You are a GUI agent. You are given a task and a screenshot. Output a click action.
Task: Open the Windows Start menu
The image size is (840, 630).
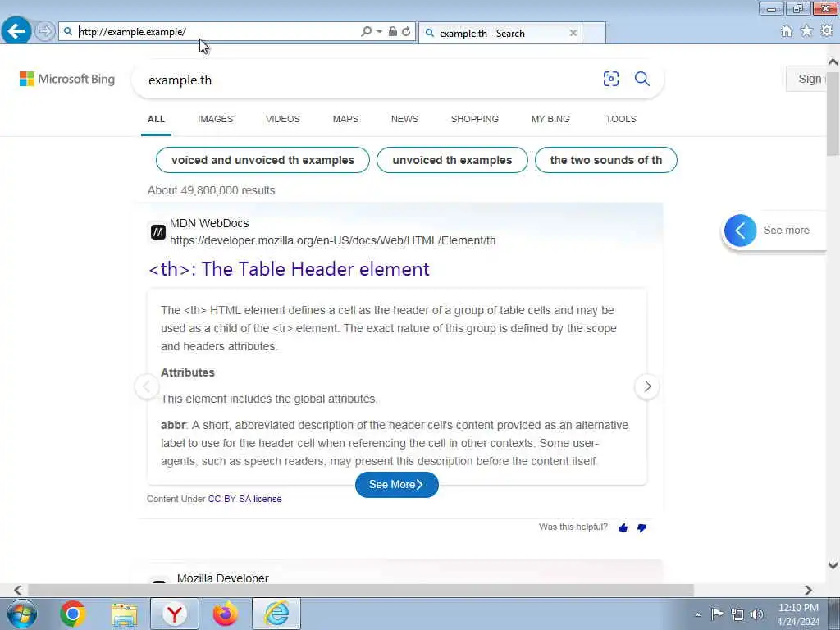point(22,614)
